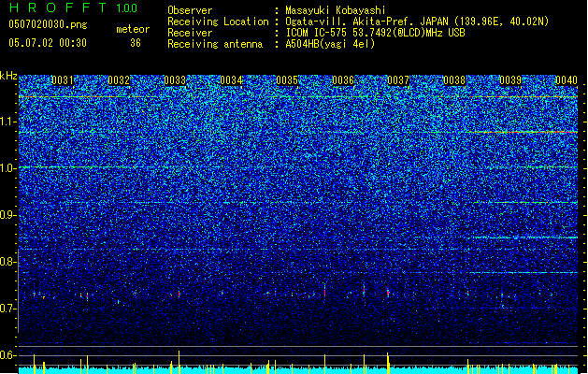The height and width of the screenshot is (374, 588).
Task: Click time marker 0031
Action: tap(63, 80)
